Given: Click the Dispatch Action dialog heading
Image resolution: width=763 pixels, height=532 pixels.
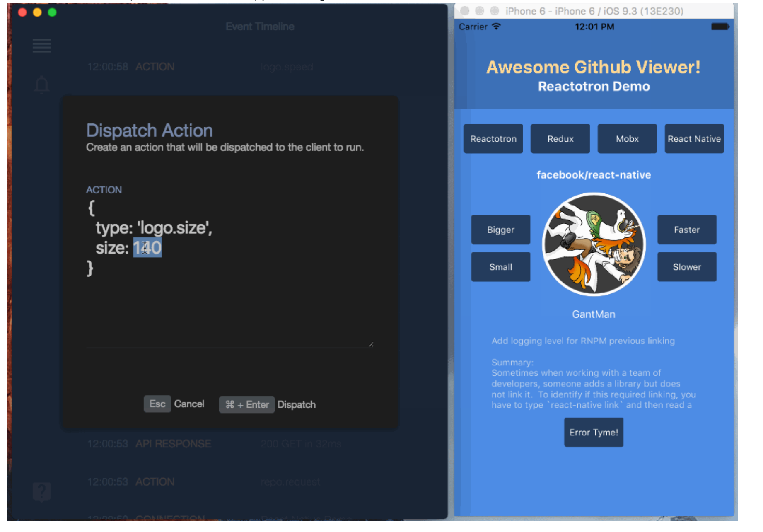Looking at the screenshot, I should [x=150, y=131].
